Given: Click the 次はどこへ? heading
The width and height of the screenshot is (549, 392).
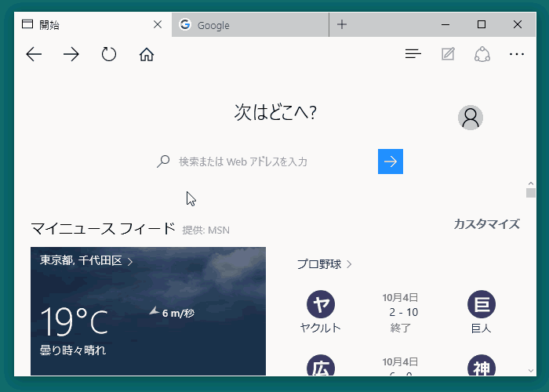Looking at the screenshot, I should click(275, 113).
